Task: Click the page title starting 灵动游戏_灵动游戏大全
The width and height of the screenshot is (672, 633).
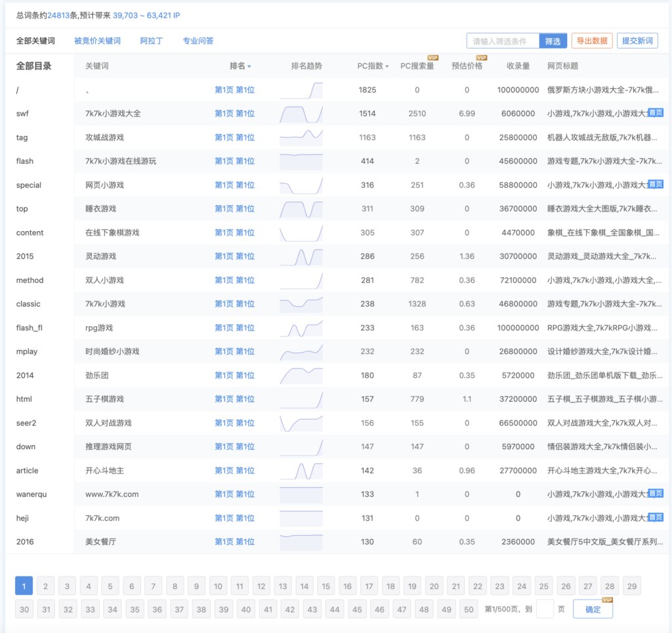Action: pyautogui.click(x=602, y=257)
